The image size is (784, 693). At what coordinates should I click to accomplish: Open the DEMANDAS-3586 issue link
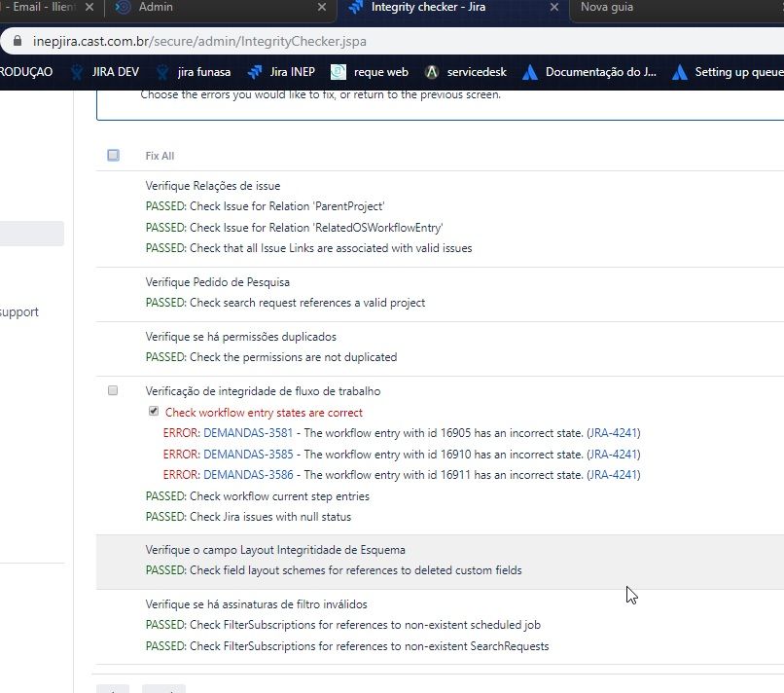[x=248, y=474]
